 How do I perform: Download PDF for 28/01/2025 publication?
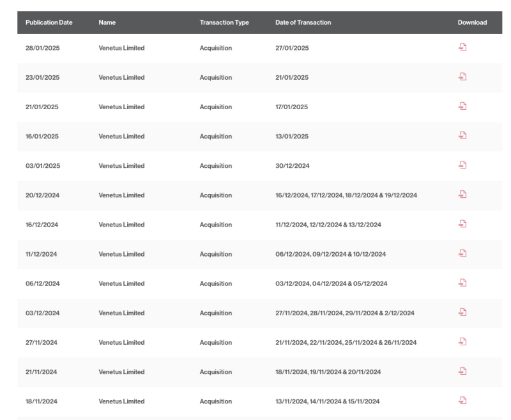tap(462, 47)
